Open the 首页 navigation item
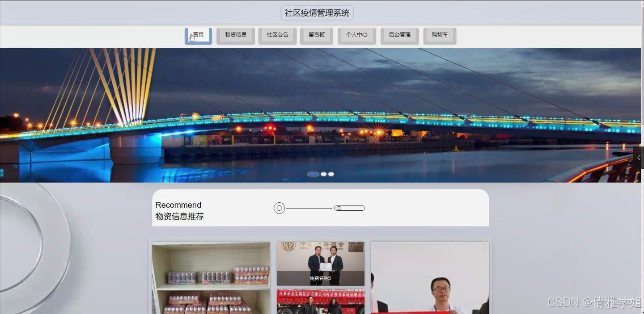The height and width of the screenshot is (314, 644). (198, 34)
